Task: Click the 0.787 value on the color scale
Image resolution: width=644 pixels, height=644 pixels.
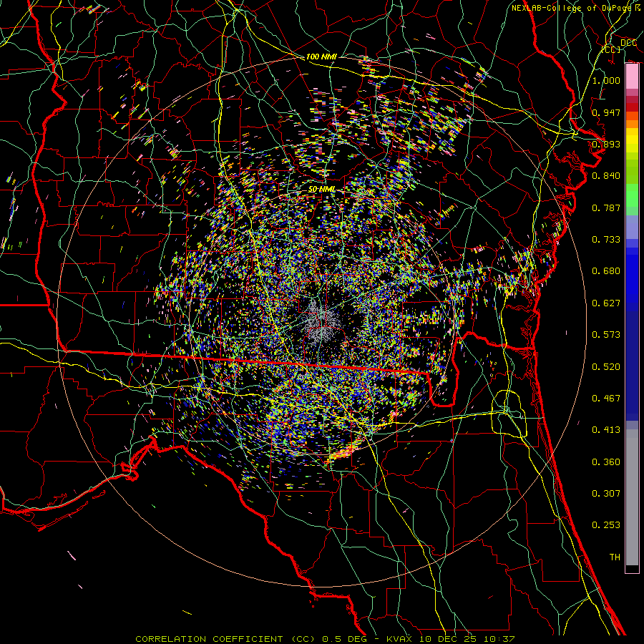Action: tap(606, 208)
